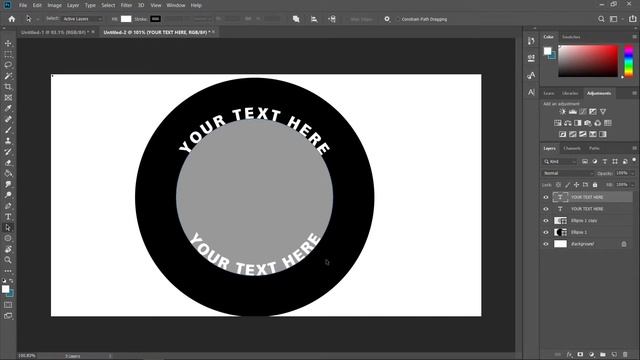The height and width of the screenshot is (360, 640).
Task: Create a new layer
Action: tap(614, 355)
